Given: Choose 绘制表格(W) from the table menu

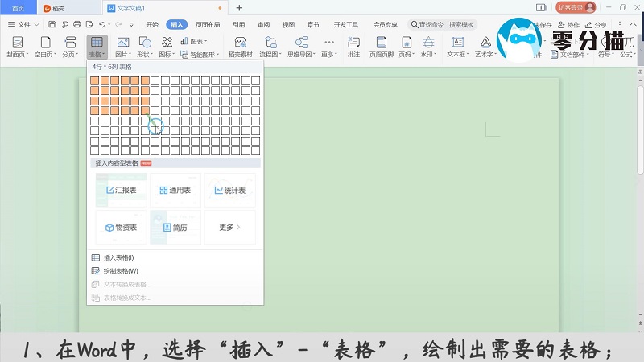Looking at the screenshot, I should [121, 271].
